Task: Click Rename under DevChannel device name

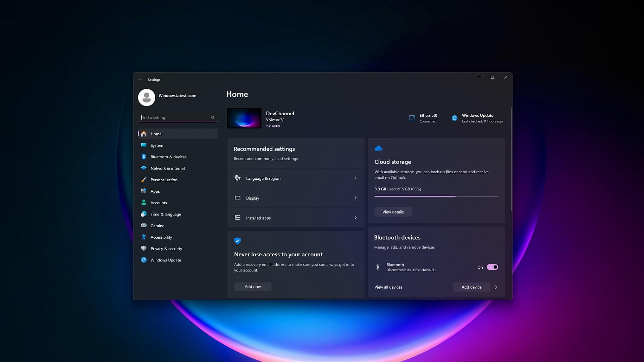Action: [273, 125]
